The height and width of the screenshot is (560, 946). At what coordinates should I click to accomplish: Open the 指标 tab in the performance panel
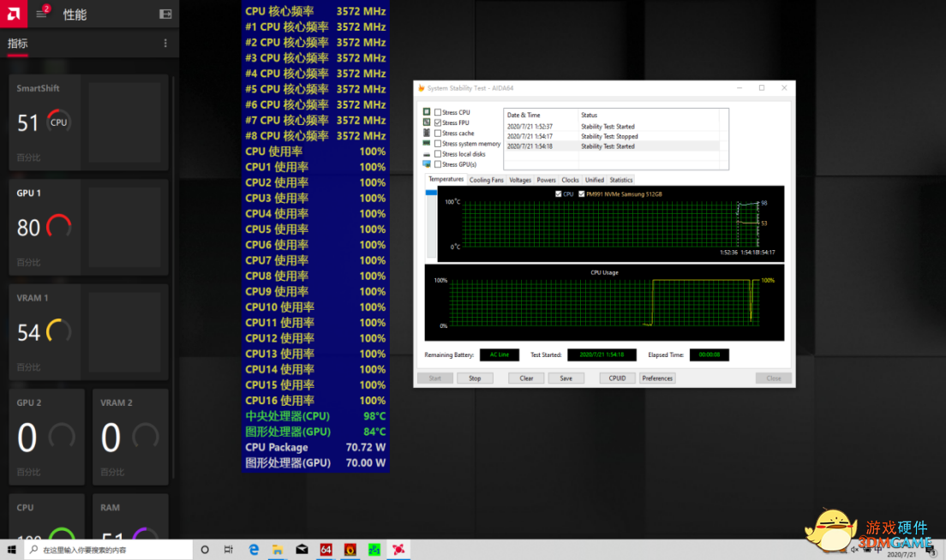click(17, 43)
